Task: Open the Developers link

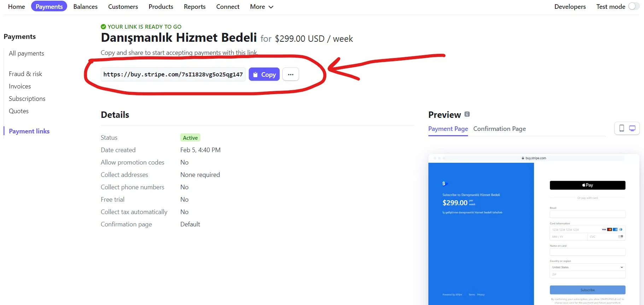Action: pos(570,7)
